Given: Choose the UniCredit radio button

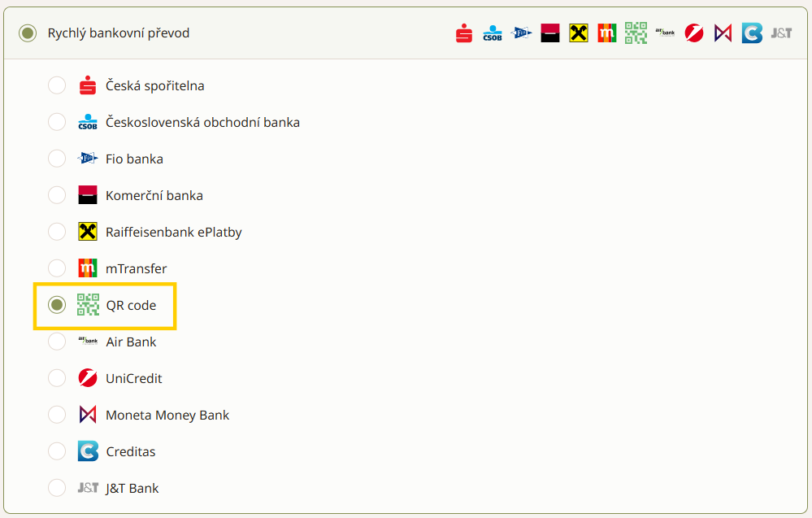Looking at the screenshot, I should [57, 378].
